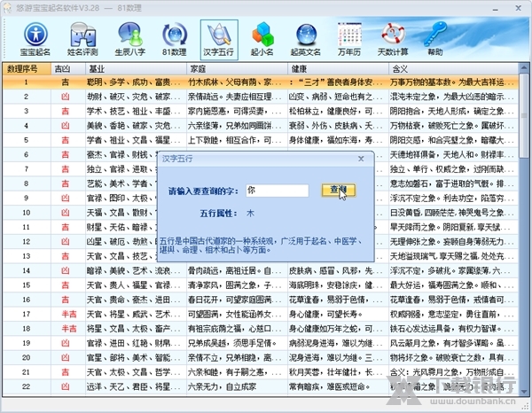Open the 帮助 key icon
The height and width of the screenshot is (413, 532).
435,39
